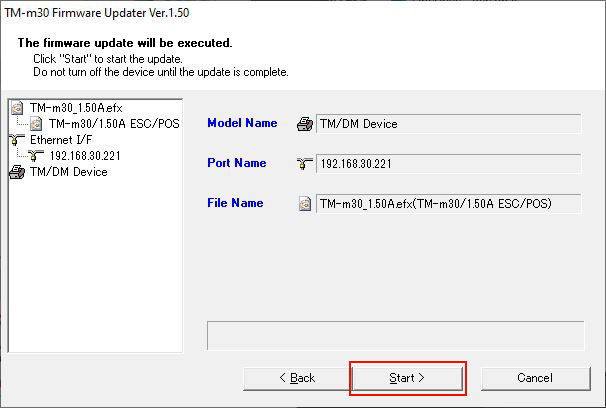
Task: Cancel the firmware update wizard
Action: 534,378
